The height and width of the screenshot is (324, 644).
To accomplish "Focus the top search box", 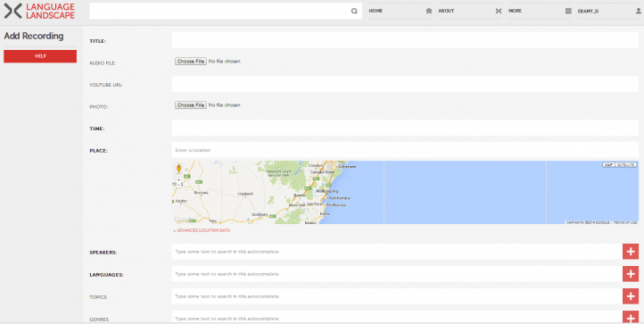I will [219, 11].
